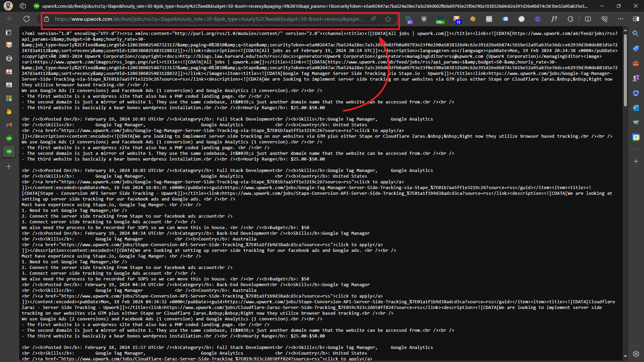
Task: Click the page vertical scrollbar thumb
Action: tap(625, 70)
